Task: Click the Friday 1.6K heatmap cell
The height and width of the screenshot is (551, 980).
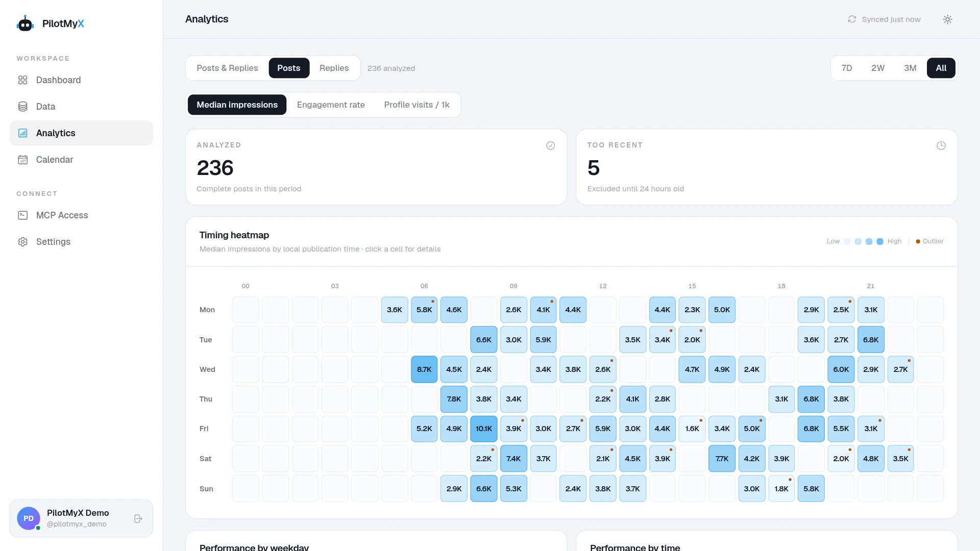Action: pos(692,429)
